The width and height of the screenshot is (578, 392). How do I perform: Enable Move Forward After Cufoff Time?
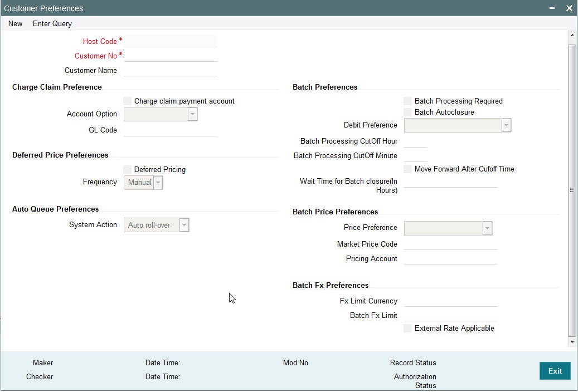(407, 169)
